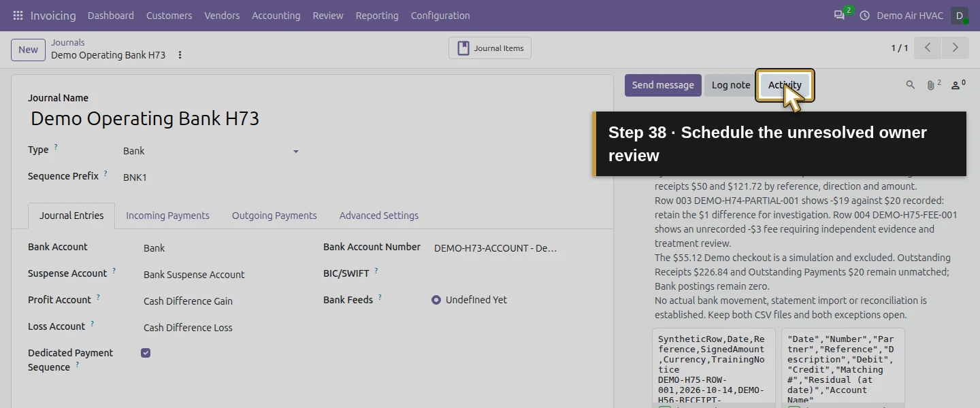Follow the Journals breadcrumb link
The height and width of the screenshot is (408, 980).
point(68,42)
